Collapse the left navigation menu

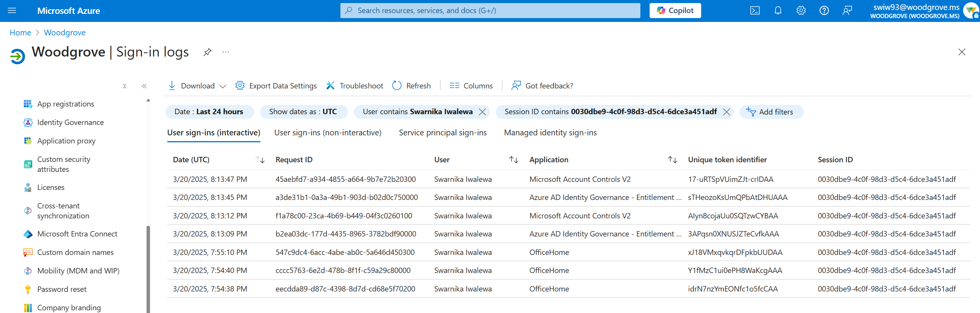pyautogui.click(x=144, y=86)
